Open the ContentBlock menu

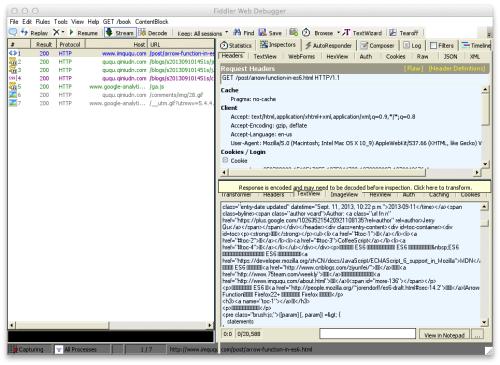[x=151, y=22]
